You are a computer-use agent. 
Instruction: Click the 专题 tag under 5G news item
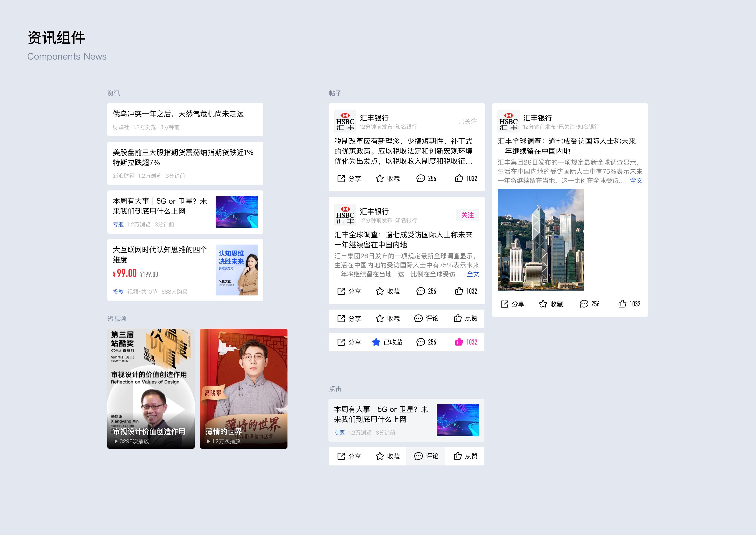pyautogui.click(x=118, y=224)
